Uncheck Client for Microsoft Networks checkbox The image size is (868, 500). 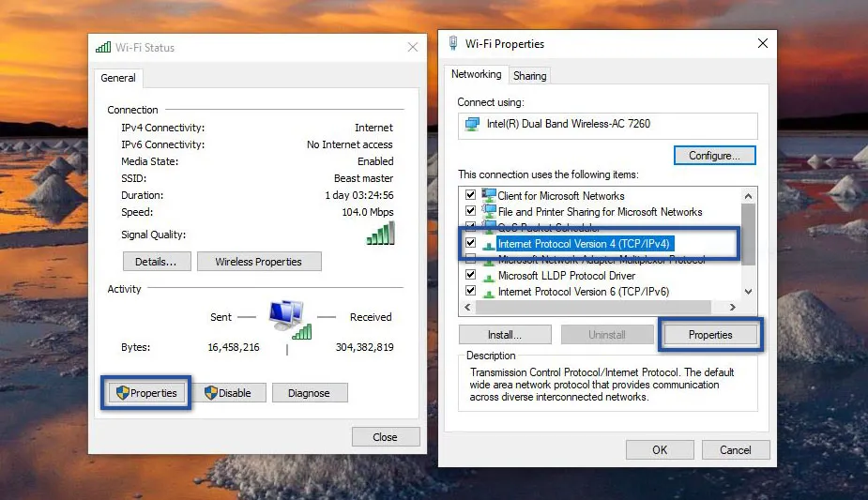470,195
